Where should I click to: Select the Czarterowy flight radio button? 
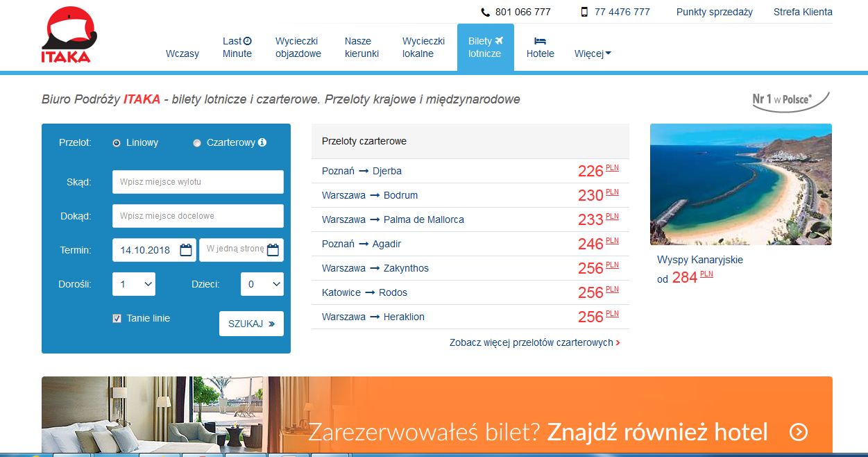[x=197, y=143]
